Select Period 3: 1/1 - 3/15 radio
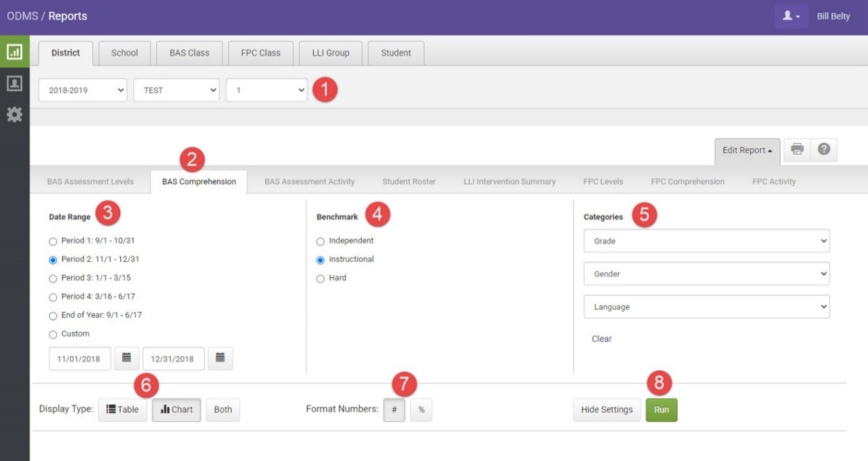This screenshot has height=461, width=868. point(53,279)
